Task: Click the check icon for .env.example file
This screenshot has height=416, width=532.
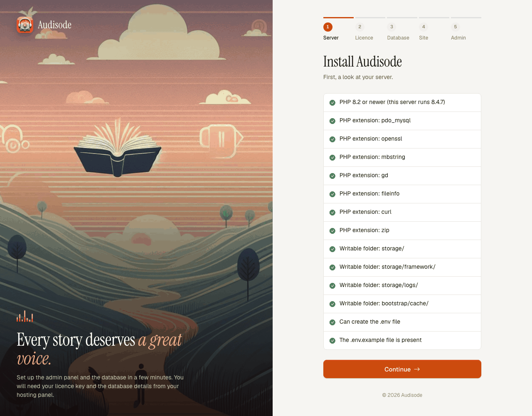Action: tap(332, 341)
